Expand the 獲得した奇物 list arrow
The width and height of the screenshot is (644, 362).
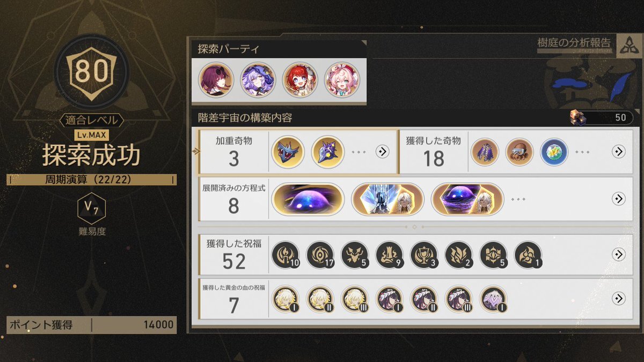pos(618,152)
